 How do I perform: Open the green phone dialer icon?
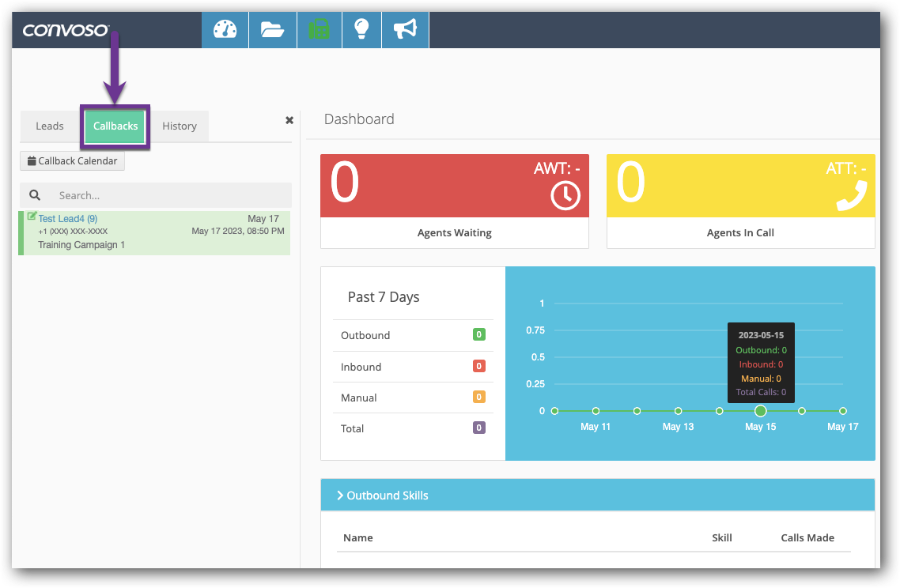(x=320, y=29)
